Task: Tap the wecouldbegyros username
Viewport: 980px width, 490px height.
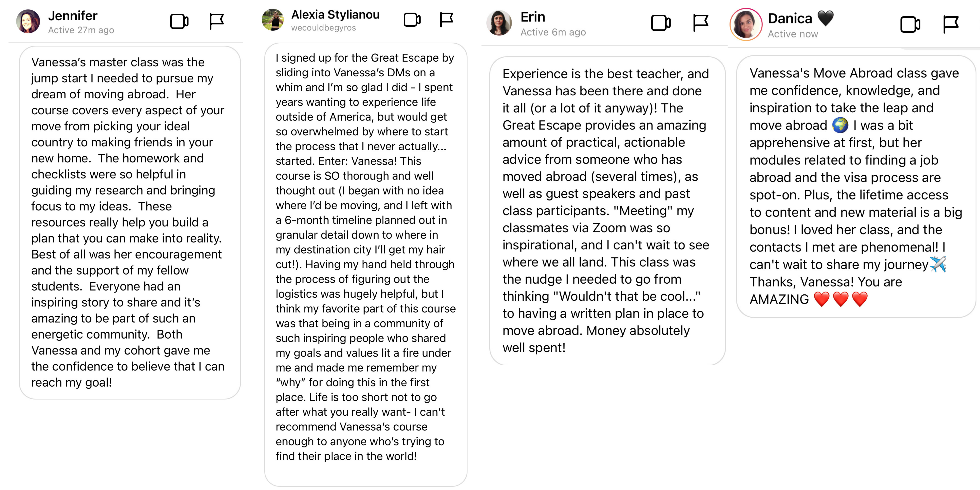Action: (x=323, y=28)
